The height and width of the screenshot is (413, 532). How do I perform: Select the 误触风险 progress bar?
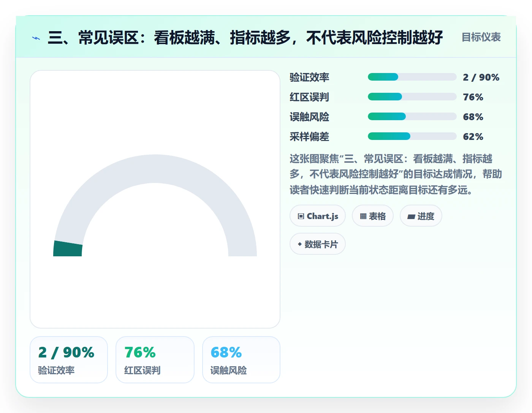pos(412,116)
